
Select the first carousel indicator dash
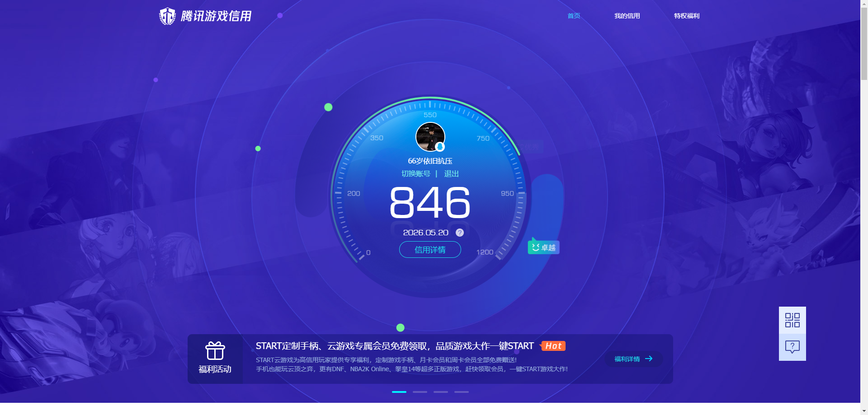click(399, 392)
